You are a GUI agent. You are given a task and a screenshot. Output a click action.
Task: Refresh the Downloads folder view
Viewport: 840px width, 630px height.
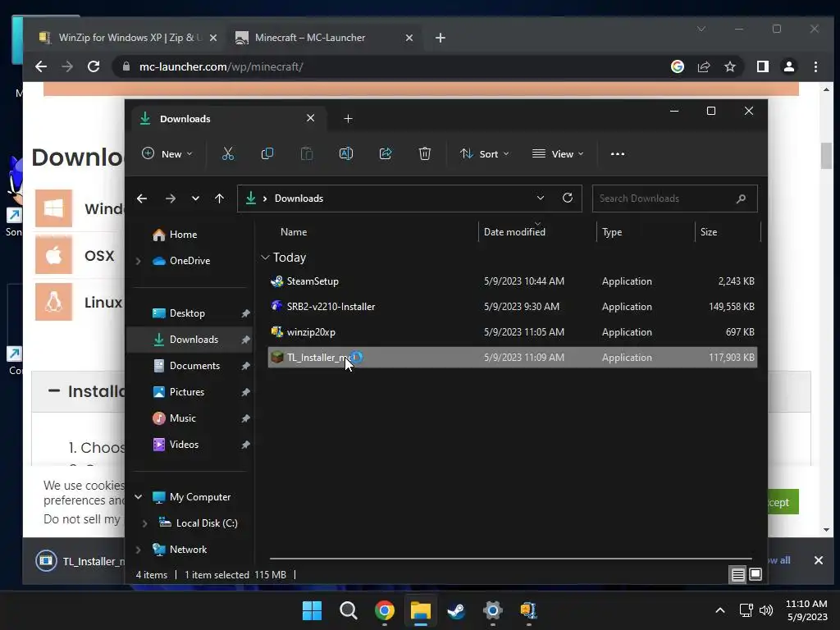coord(568,198)
